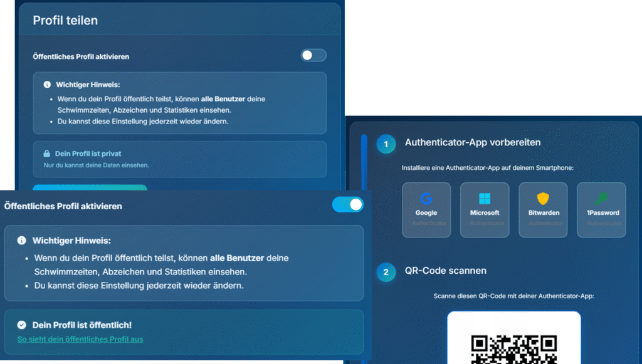
Task: Click the "Authenticator-App vorbereiten" step title
Action: (473, 143)
